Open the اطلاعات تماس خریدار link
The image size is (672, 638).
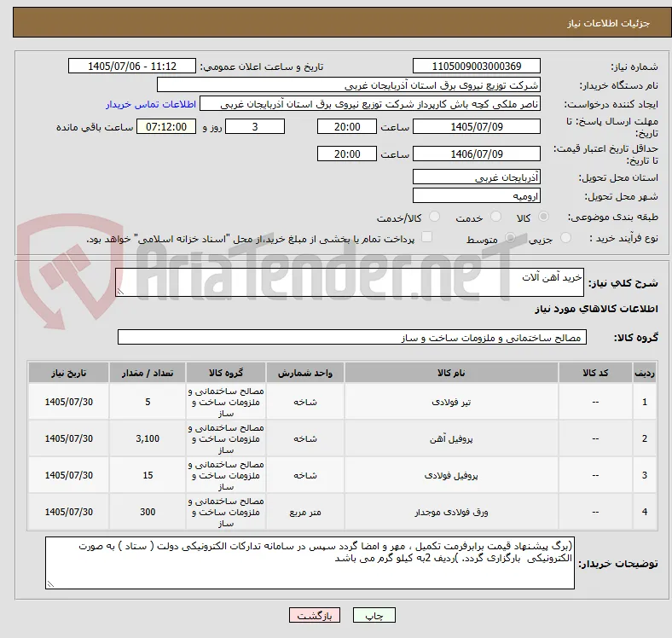pos(151,104)
